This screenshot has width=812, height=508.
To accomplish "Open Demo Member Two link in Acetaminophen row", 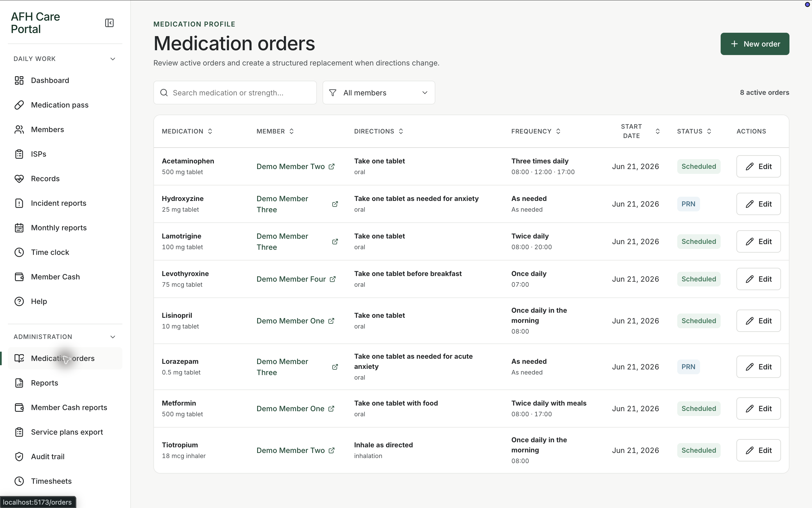I will 295,167.
